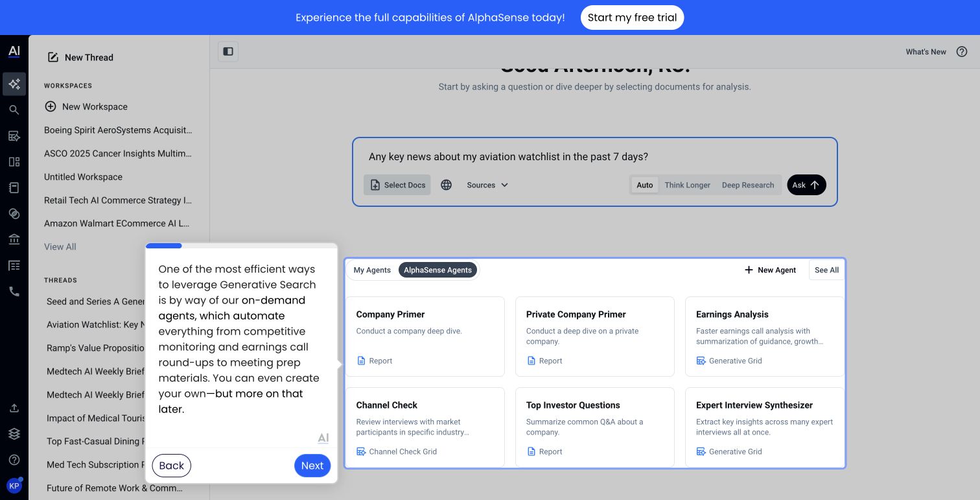This screenshot has height=500, width=980.
Task: Open the Earnings Analysis agent card
Action: point(765,337)
